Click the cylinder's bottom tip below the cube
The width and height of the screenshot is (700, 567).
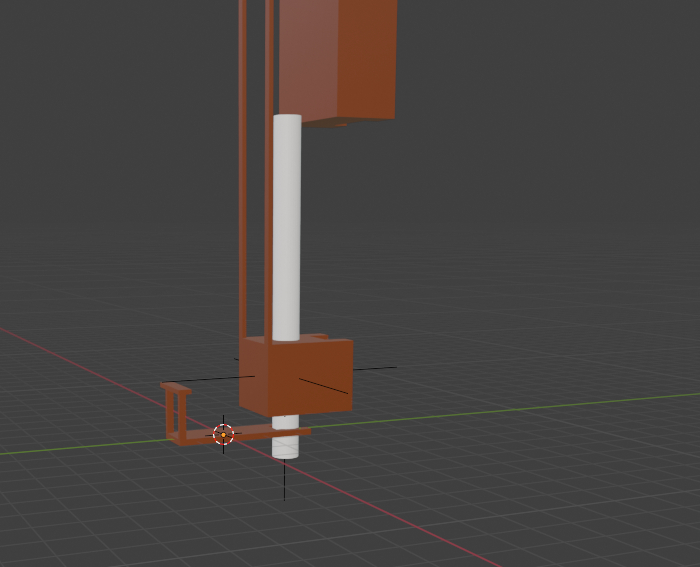click(286, 446)
